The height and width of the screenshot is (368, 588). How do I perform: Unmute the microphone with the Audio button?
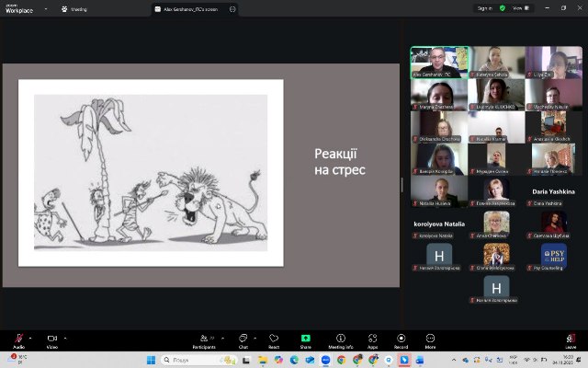19,339
